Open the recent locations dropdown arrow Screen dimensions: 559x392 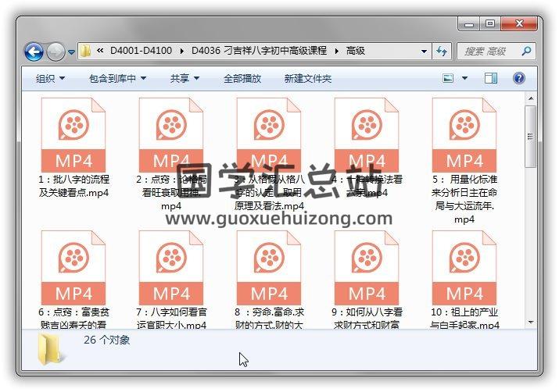[71, 52]
